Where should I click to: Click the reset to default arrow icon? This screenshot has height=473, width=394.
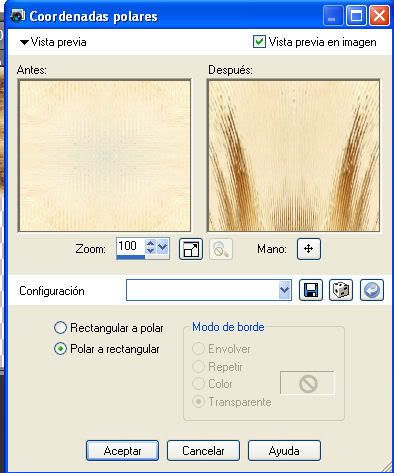click(372, 290)
